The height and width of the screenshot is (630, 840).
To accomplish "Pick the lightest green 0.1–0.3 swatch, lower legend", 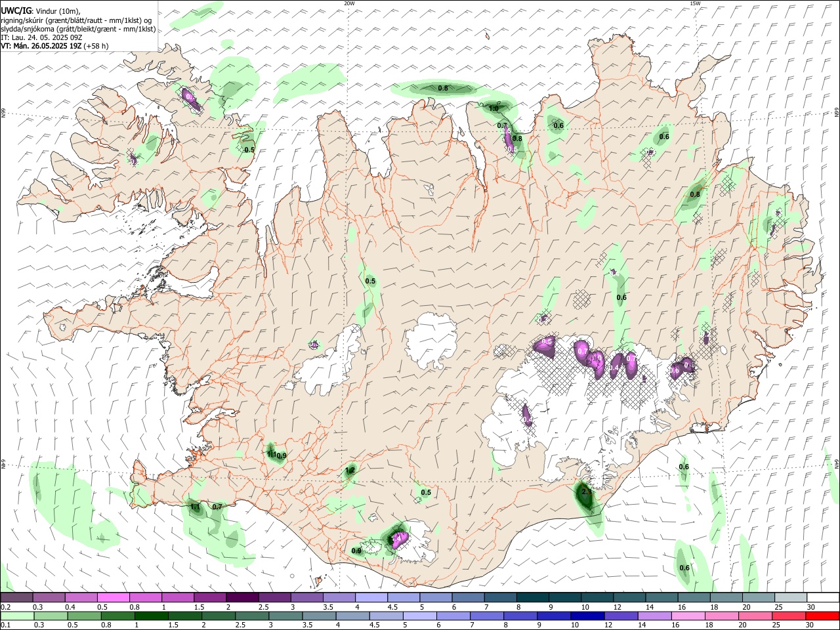I will 18,616.
